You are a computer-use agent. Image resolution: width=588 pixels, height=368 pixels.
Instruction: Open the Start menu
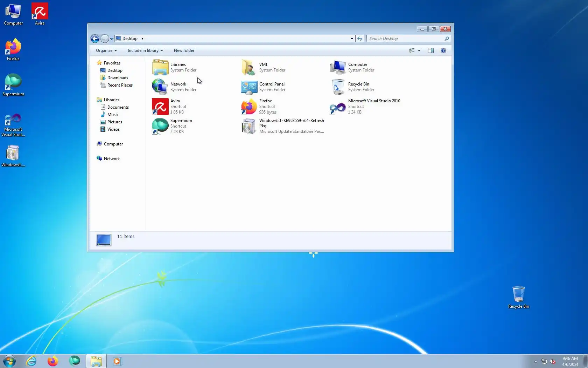click(x=9, y=361)
